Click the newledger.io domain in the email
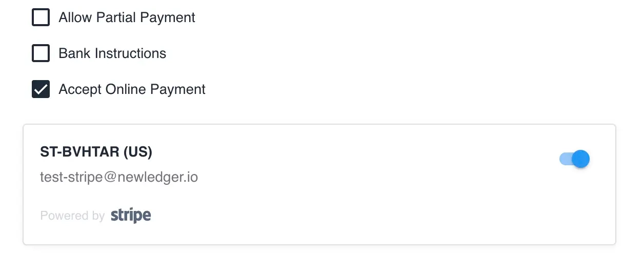This screenshot has height=271, width=644. (x=158, y=177)
